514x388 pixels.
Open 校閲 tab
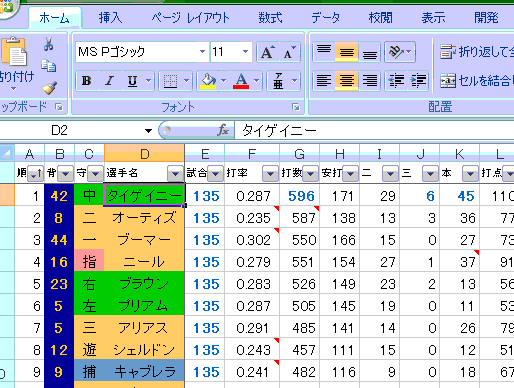click(x=380, y=18)
